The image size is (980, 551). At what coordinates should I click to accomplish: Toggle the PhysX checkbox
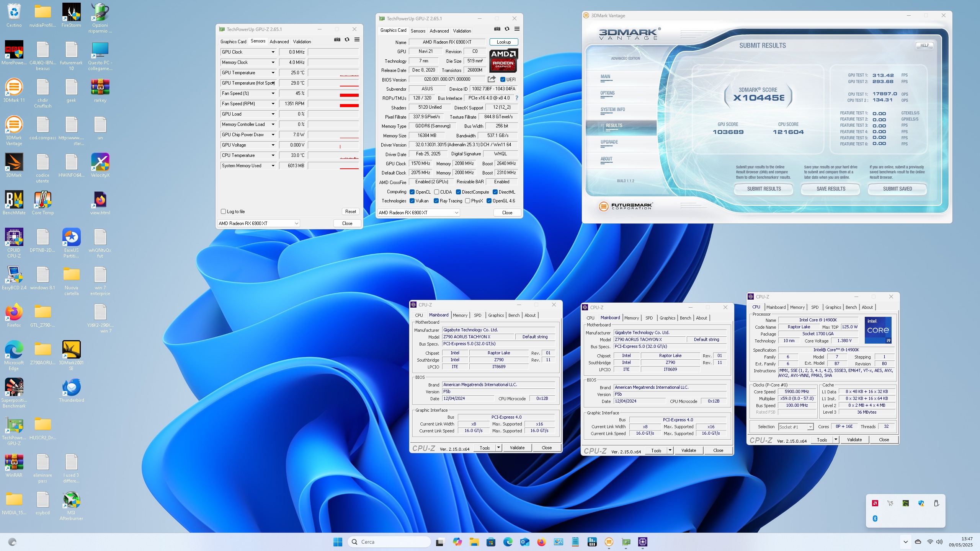click(x=467, y=201)
